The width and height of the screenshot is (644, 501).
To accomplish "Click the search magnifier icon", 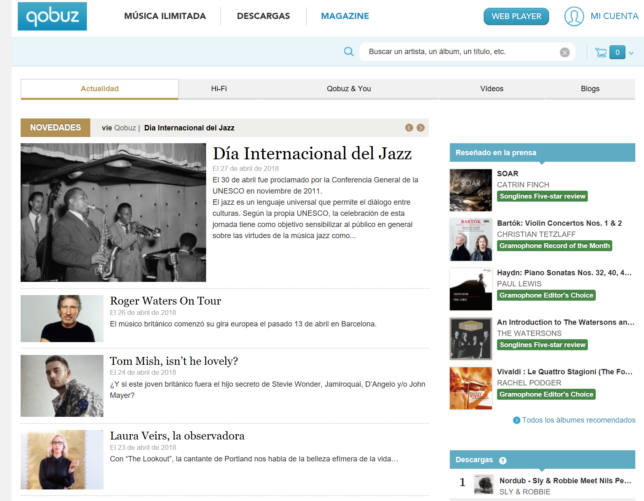I will tap(348, 52).
